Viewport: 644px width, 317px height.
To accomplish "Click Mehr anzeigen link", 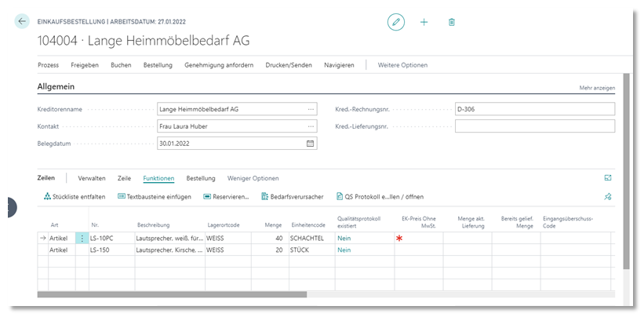I will coord(597,88).
